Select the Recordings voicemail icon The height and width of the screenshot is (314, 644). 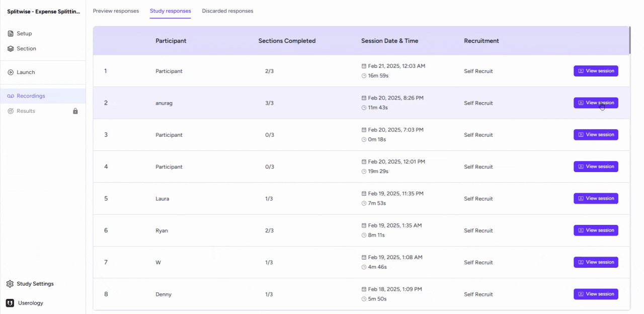tap(11, 96)
